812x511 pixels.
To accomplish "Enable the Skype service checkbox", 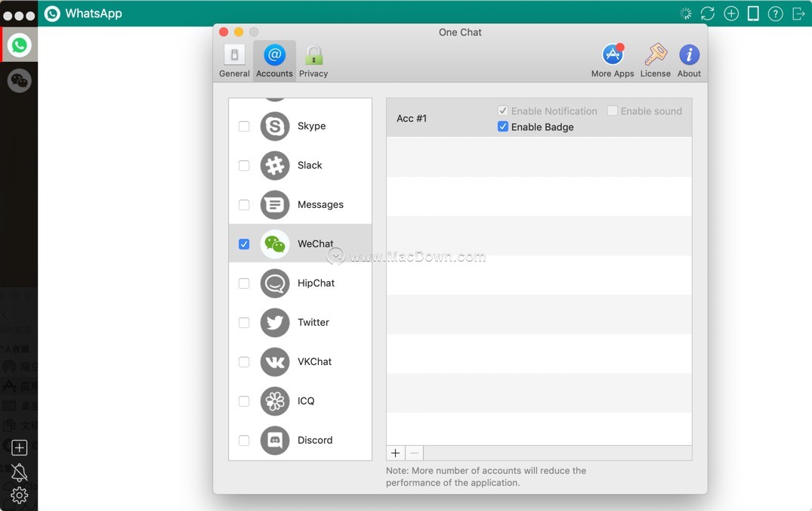I will (244, 126).
